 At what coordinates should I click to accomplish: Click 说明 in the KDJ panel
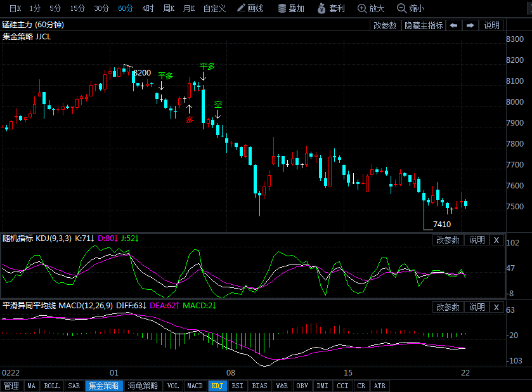click(x=477, y=240)
